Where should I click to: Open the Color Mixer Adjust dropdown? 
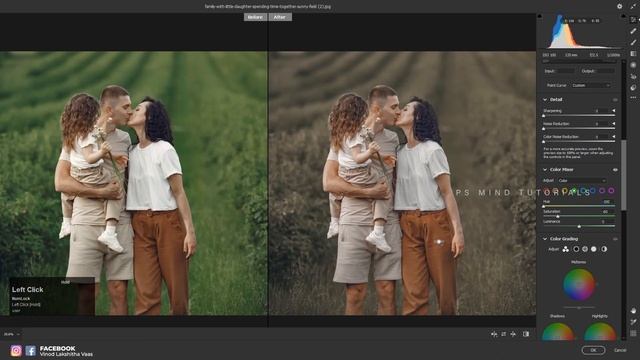click(582, 180)
